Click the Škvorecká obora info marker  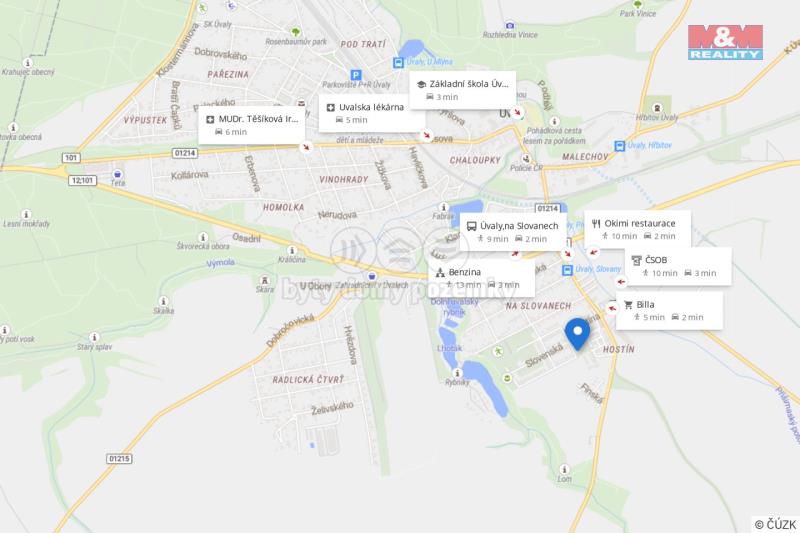pos(203,237)
